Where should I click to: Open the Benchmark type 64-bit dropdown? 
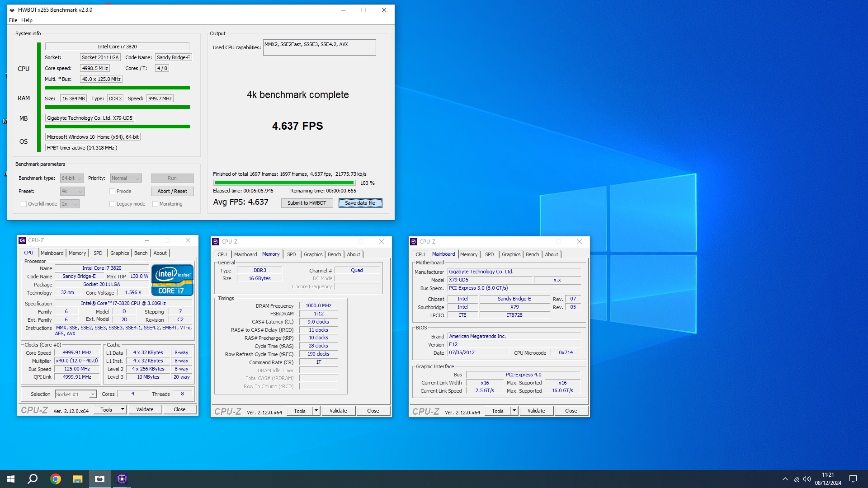pyautogui.click(x=72, y=178)
